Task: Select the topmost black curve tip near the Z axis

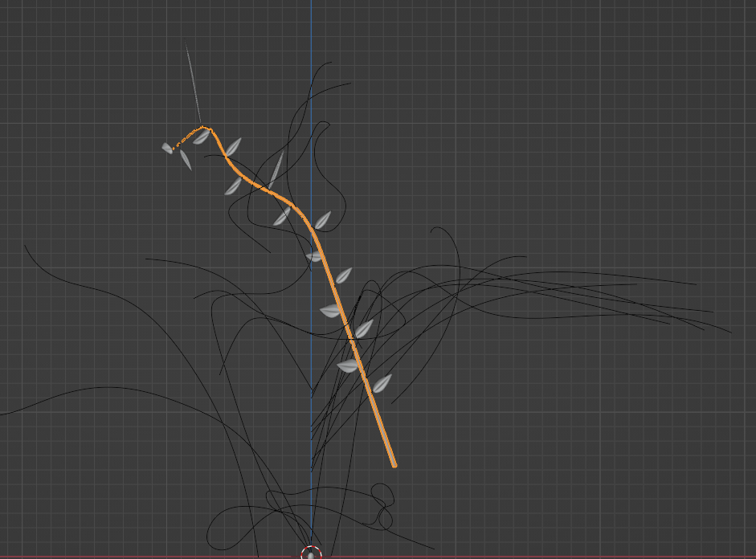Action: (x=329, y=63)
